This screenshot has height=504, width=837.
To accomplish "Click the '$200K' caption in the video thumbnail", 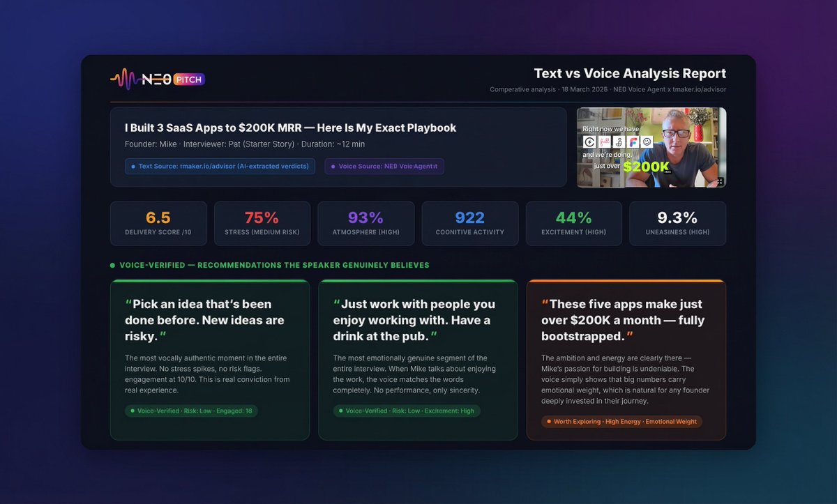I will (645, 167).
